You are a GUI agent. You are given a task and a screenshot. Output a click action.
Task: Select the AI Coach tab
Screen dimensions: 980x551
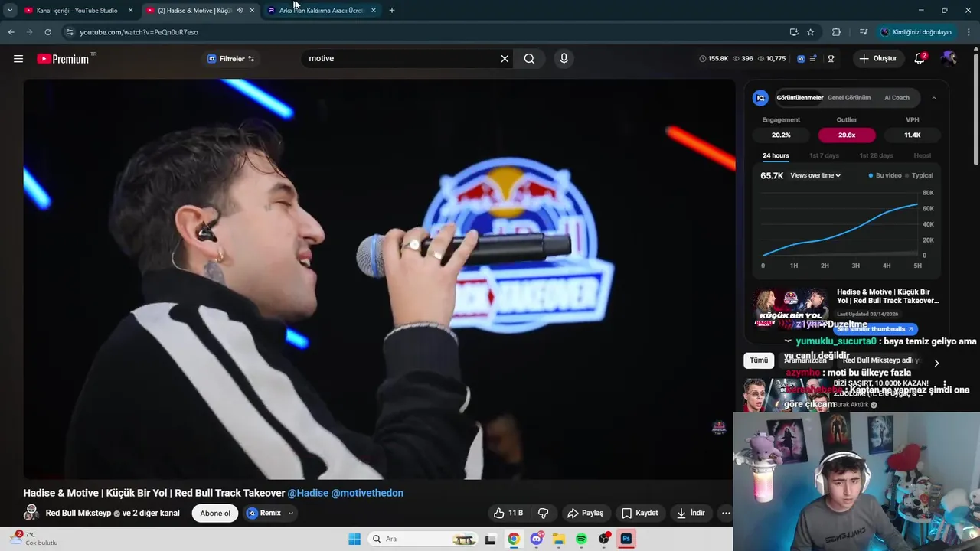pos(897,98)
